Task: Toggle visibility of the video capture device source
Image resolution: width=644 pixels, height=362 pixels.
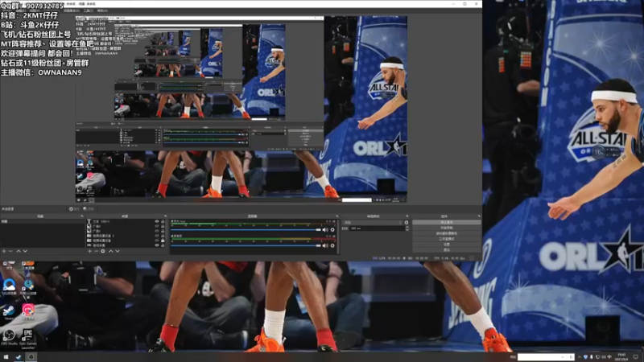Action: 156,241
